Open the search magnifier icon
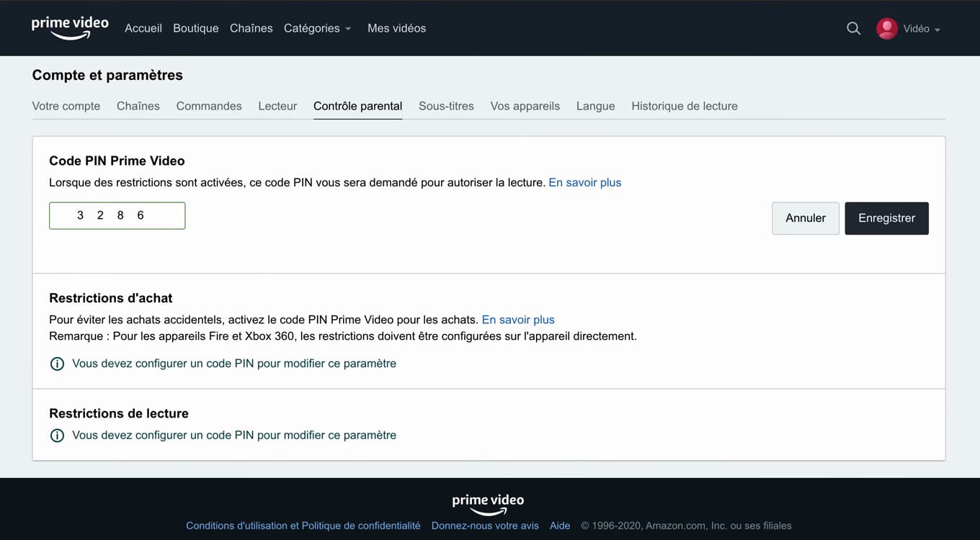980x540 pixels. pos(854,29)
